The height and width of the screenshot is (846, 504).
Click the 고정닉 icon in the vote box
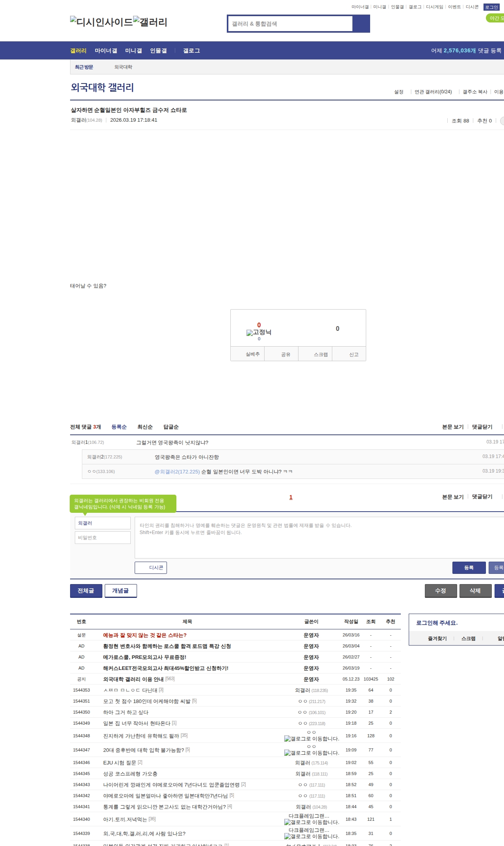(x=259, y=332)
